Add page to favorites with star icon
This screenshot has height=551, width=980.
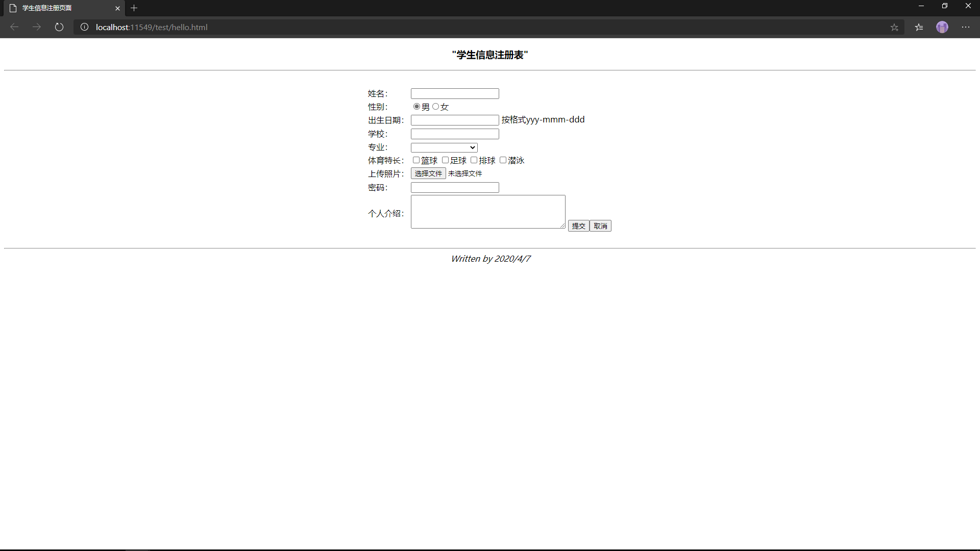coord(894,27)
